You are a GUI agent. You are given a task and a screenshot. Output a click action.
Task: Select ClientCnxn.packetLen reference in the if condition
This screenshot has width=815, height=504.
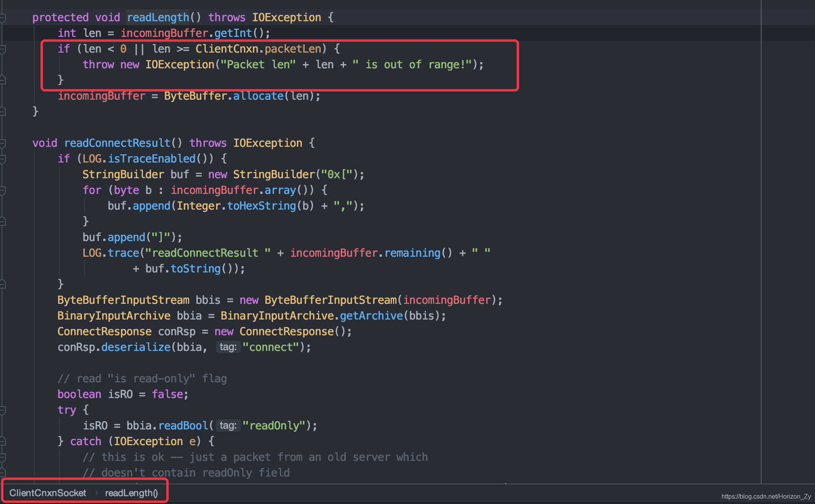coord(258,49)
